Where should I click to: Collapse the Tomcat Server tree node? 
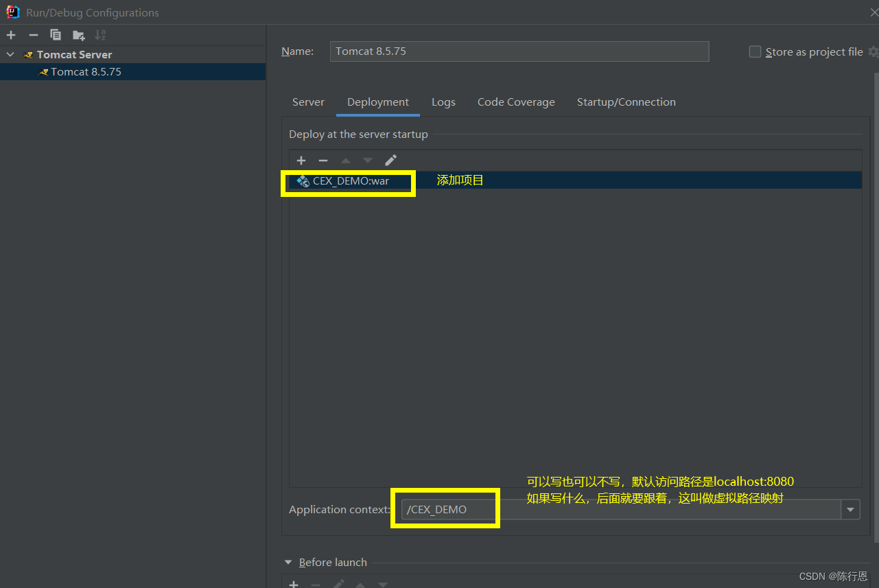10,54
